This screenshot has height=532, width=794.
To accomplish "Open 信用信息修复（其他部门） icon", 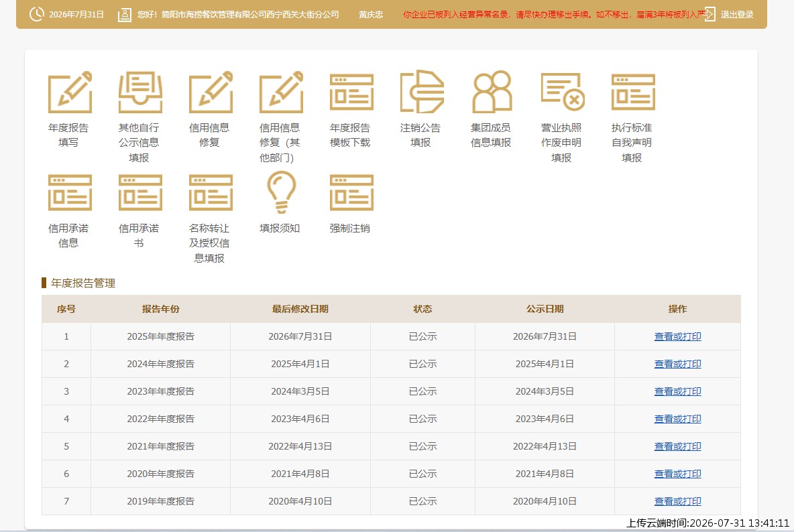I will pyautogui.click(x=281, y=92).
